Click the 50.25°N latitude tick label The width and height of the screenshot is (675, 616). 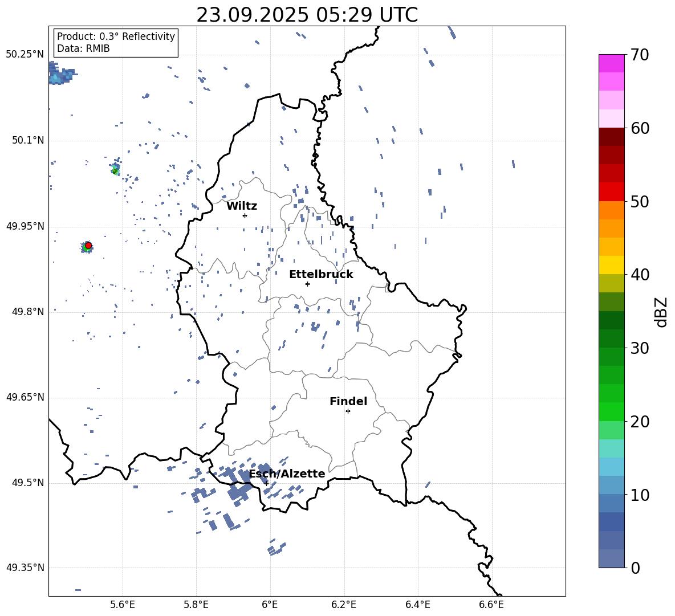tap(25, 55)
